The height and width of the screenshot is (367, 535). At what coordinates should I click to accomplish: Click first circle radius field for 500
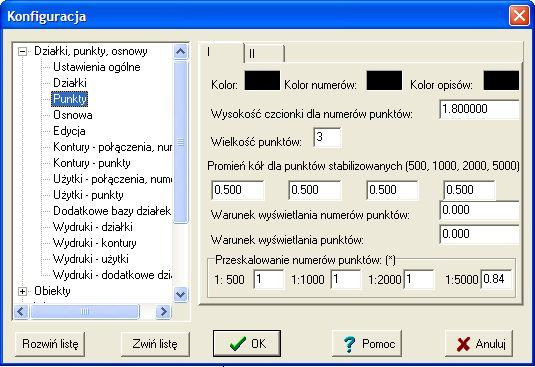click(x=237, y=190)
